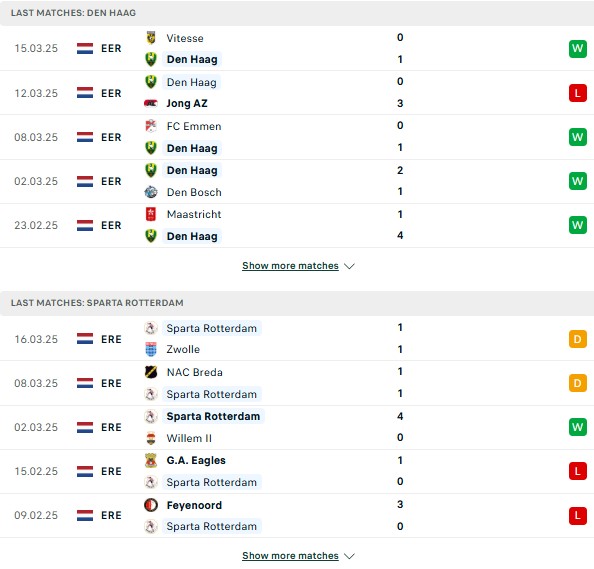The height and width of the screenshot is (569, 594).
Task: Click the FC Emmen club crest
Action: point(151,126)
